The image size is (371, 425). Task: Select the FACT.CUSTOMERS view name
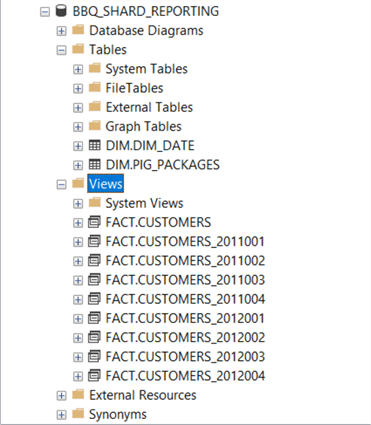(158, 222)
